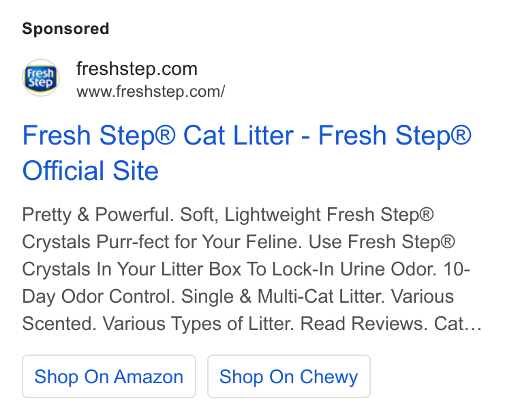The width and height of the screenshot is (518, 420).
Task: Click 'Use Fresh Step®' in description
Action: [x=382, y=242]
